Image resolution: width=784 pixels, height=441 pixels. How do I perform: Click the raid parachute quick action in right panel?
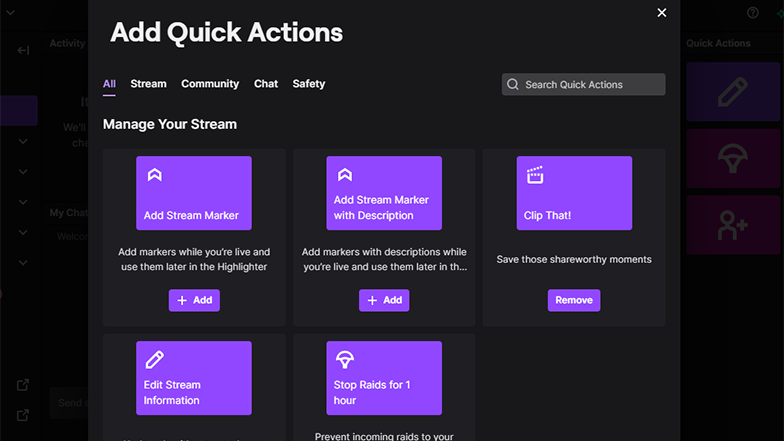[x=732, y=158]
